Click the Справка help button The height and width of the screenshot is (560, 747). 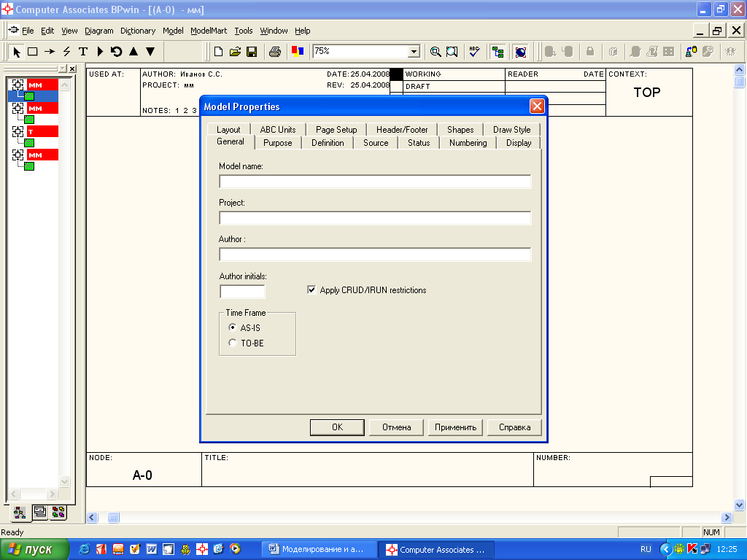(514, 427)
